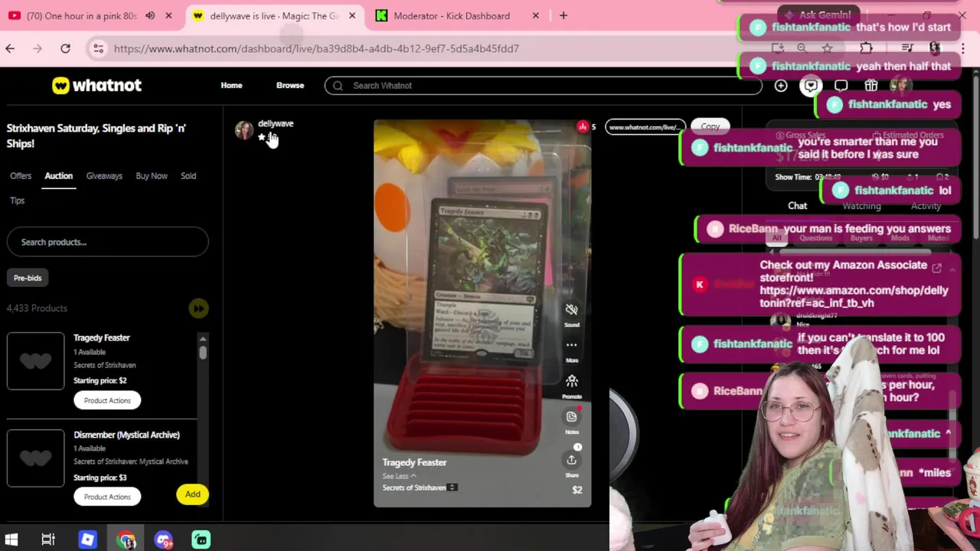Open the Discord taskbar icon
The height and width of the screenshot is (551, 980).
coord(163,540)
